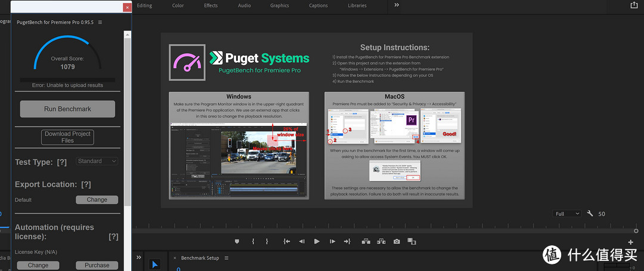This screenshot has width=644, height=271.
Task: Click the PugetBench for Premiere Pro 0.95.5 title
Action: tap(55, 22)
